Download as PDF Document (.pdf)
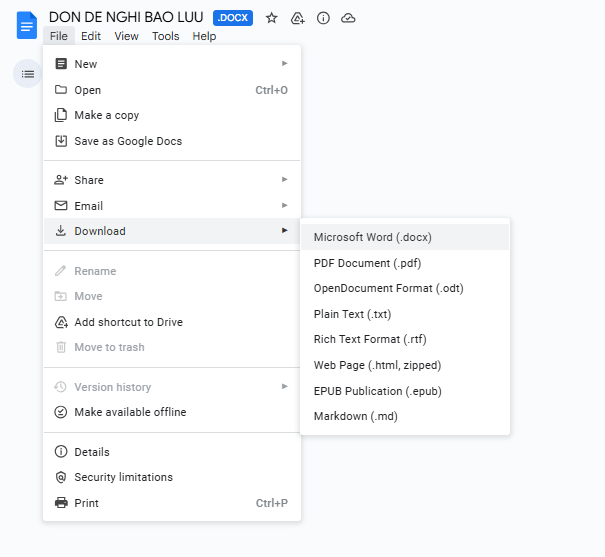Image resolution: width=605 pixels, height=557 pixels. pos(366,263)
